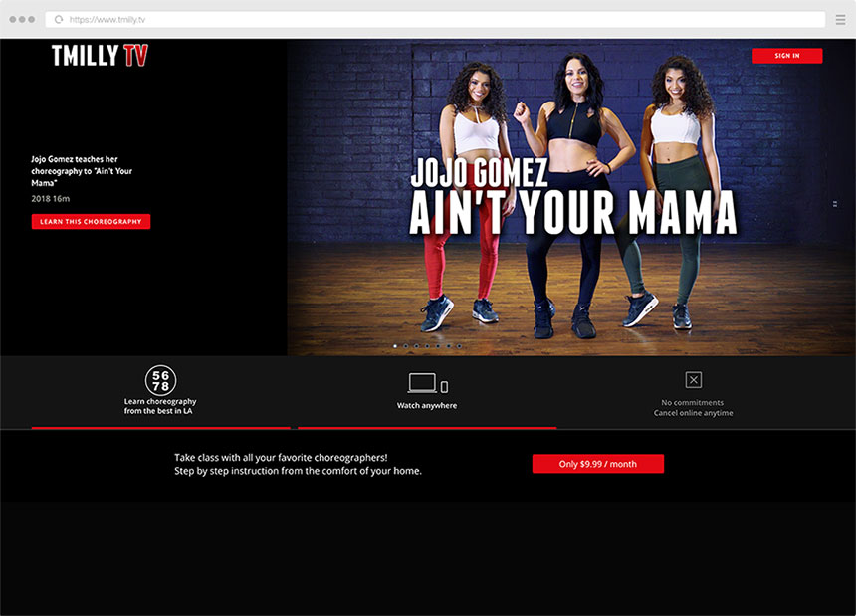This screenshot has width=856, height=616.
Task: Click the "Only $9.99 / month" button
Action: tap(597, 464)
